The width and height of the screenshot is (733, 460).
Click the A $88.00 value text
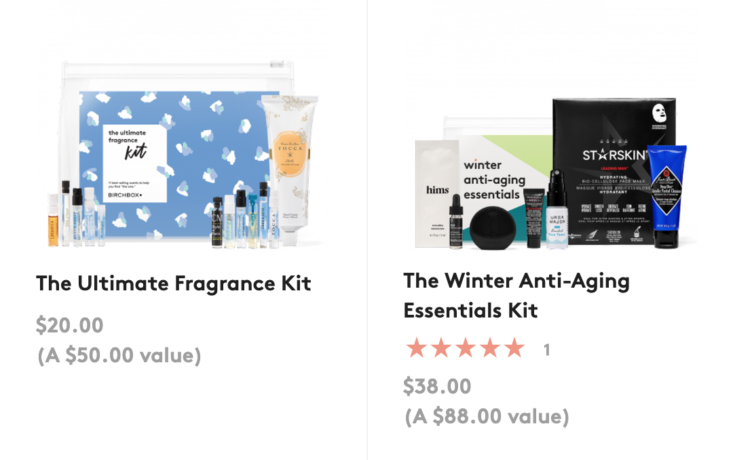pos(487,417)
